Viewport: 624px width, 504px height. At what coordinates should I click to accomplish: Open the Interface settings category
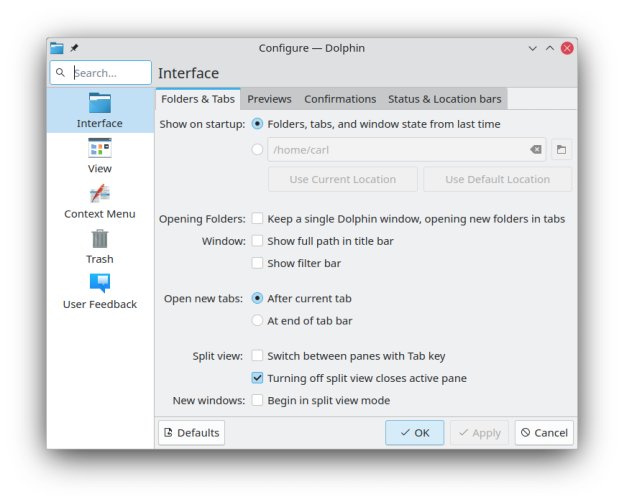[x=100, y=111]
